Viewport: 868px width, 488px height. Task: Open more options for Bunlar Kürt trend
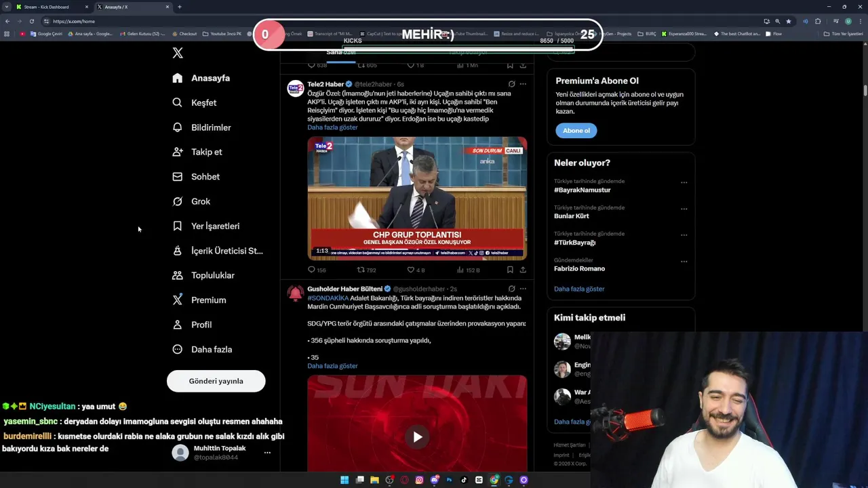pyautogui.click(x=684, y=209)
